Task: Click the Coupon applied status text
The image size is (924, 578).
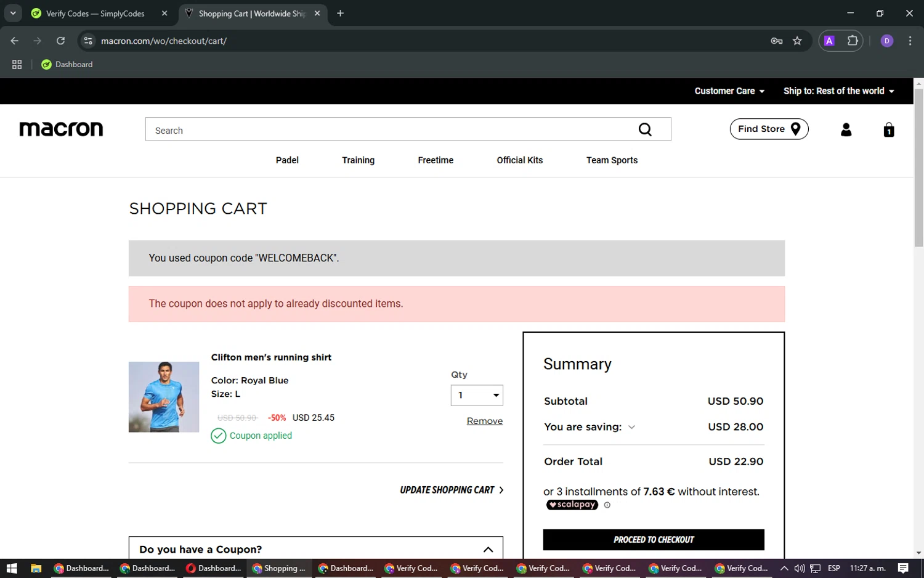Action: point(261,436)
